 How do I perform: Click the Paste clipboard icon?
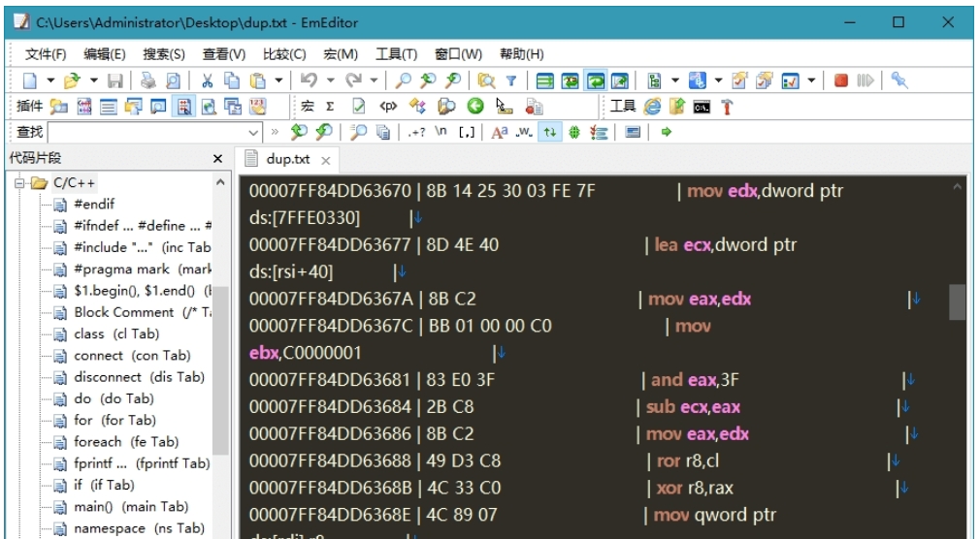[257, 80]
